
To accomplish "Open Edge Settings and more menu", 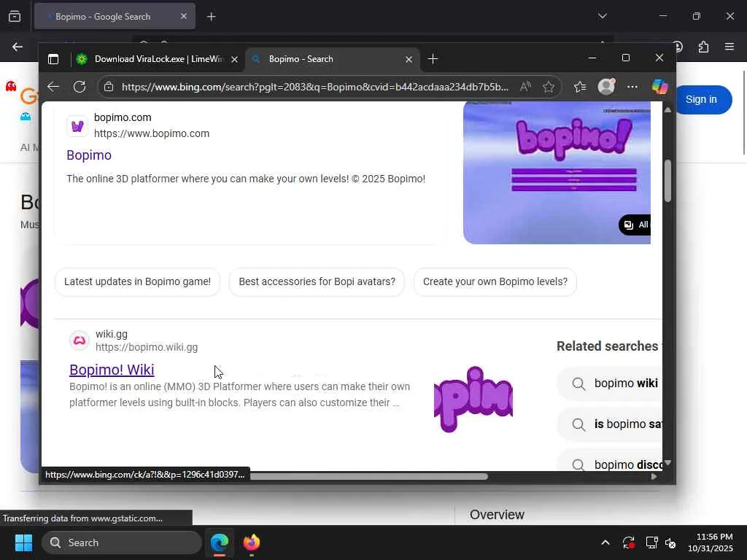I will (632, 87).
